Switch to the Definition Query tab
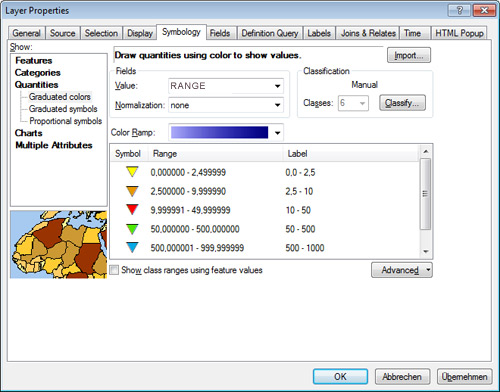 270,33
